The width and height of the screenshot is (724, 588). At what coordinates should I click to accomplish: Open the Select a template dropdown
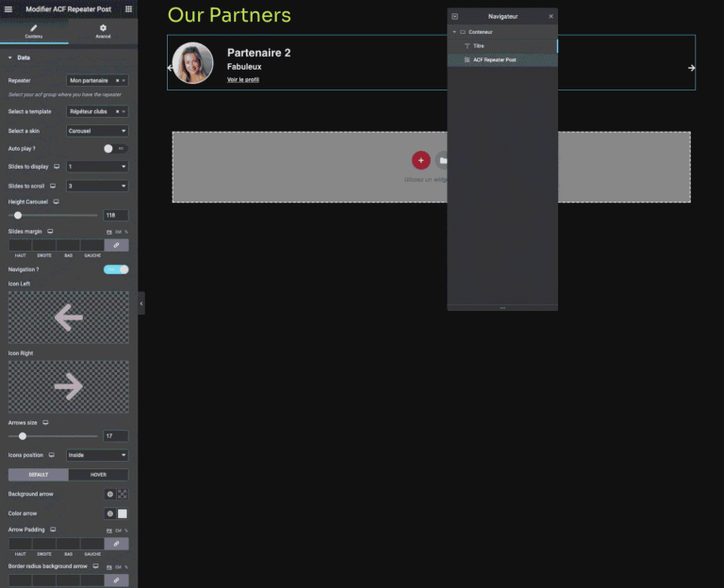(97, 111)
